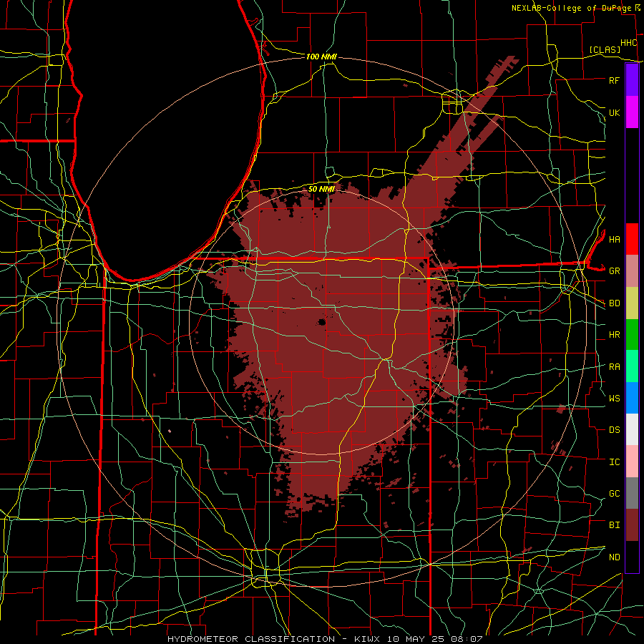Click the DS legend label
The image size is (644, 644).
614,430
